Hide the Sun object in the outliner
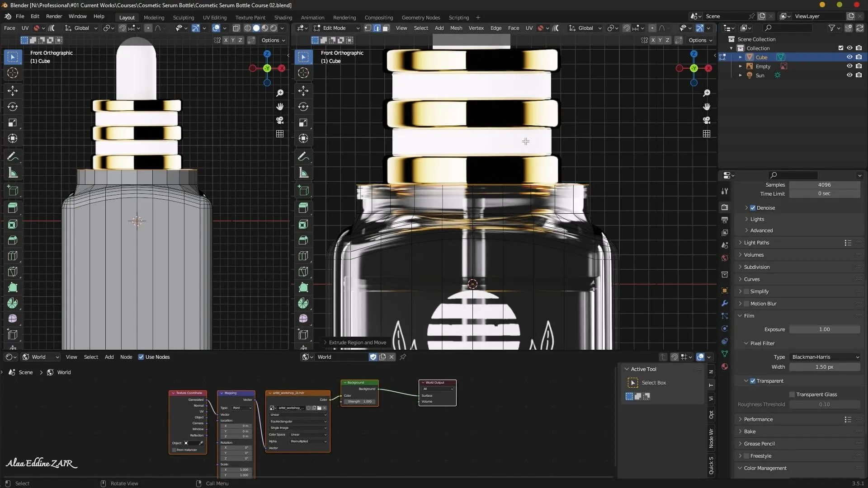This screenshot has height=488, width=868. pyautogui.click(x=849, y=75)
